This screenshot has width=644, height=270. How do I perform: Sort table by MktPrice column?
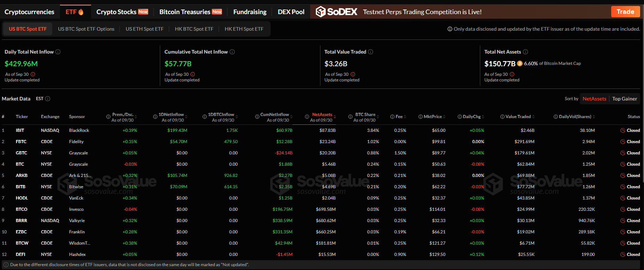tap(433, 117)
